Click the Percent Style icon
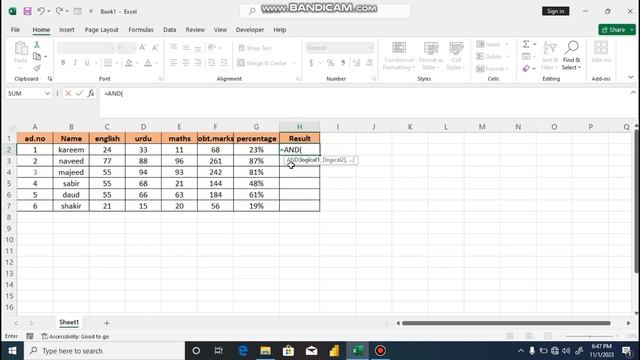This screenshot has width=640, height=360. pos(330,63)
